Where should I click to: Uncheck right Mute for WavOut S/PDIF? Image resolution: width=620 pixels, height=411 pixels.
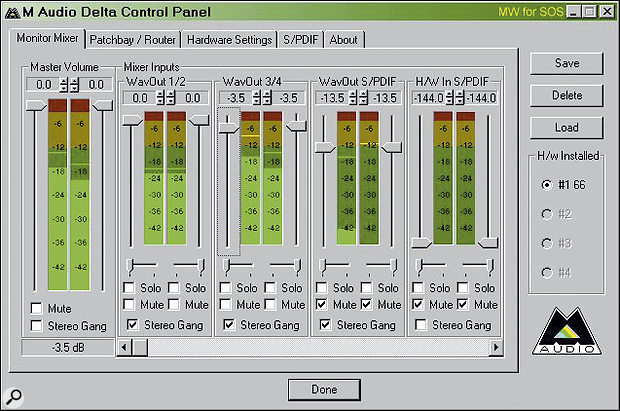tap(367, 305)
